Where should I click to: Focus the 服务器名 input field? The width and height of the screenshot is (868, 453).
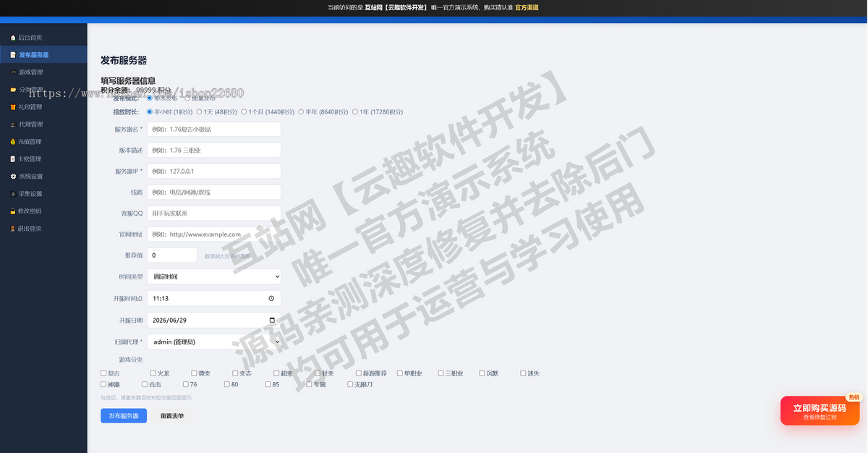(x=213, y=129)
